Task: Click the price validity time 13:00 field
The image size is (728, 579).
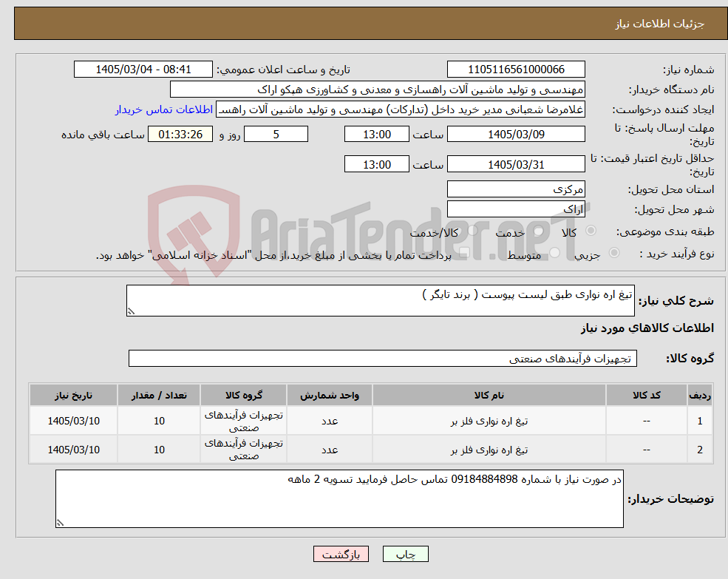Action: (x=376, y=164)
